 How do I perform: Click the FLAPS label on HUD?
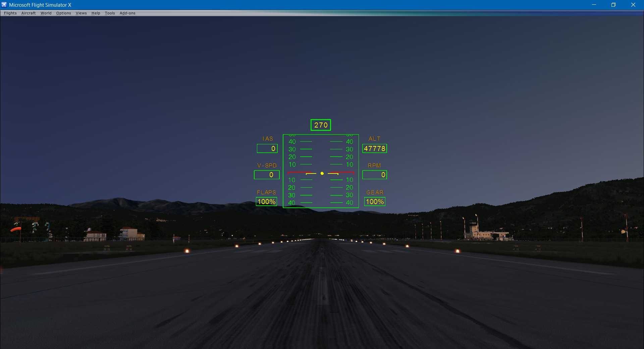pyautogui.click(x=267, y=192)
